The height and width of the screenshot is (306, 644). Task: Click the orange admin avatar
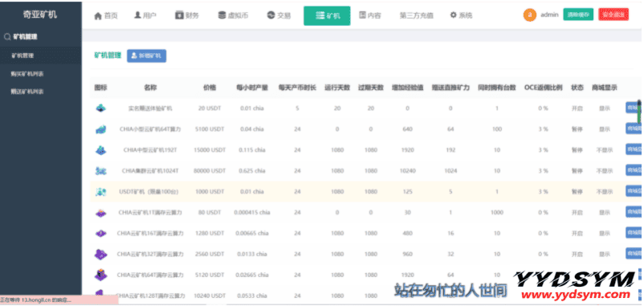coord(529,15)
